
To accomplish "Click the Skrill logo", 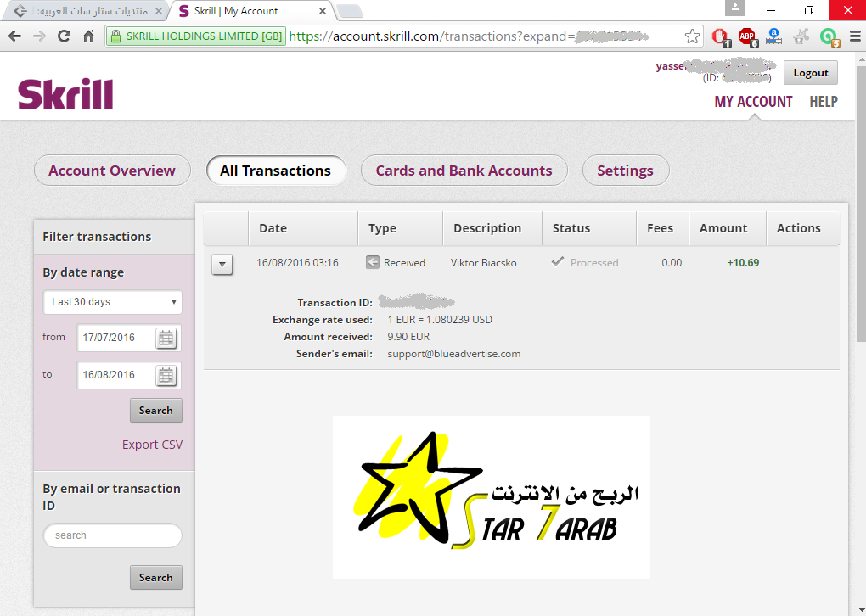I will [65, 94].
